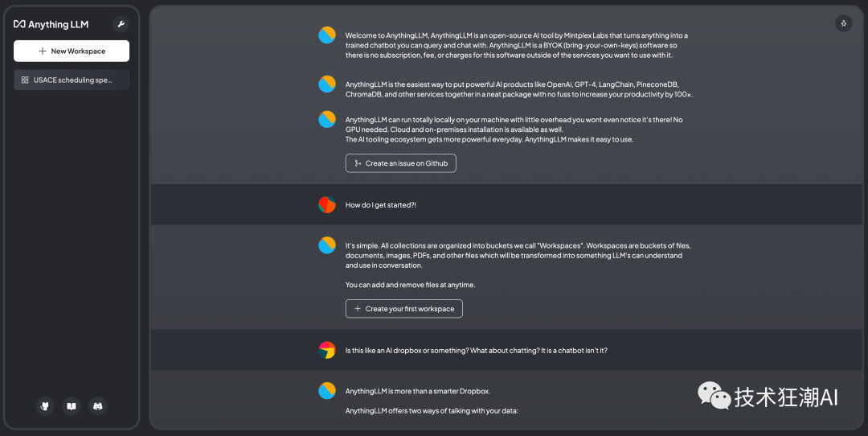Click the avatar beside the run totally locally message

click(327, 119)
